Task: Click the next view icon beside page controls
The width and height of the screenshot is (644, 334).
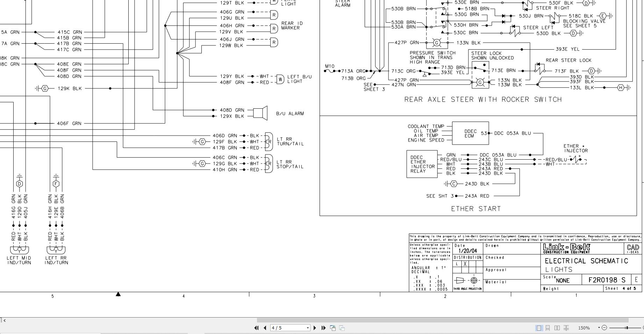Action: pyautogui.click(x=341, y=328)
